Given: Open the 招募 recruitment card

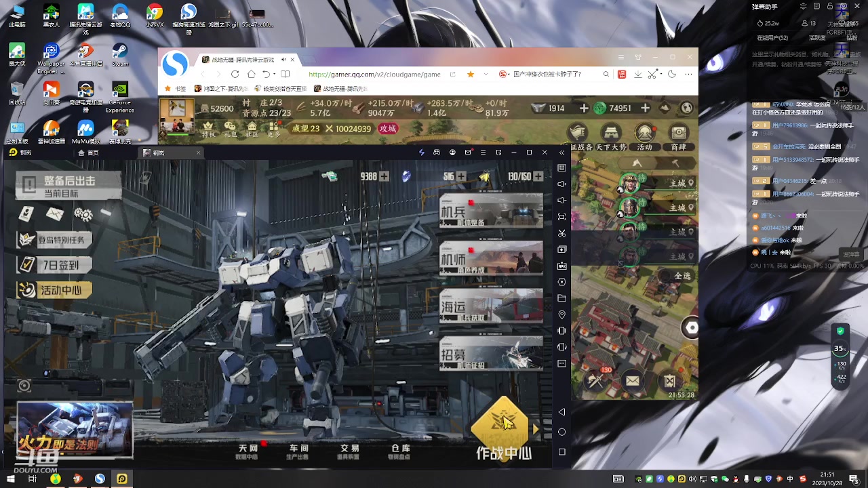Looking at the screenshot, I should pyautogui.click(x=492, y=354).
